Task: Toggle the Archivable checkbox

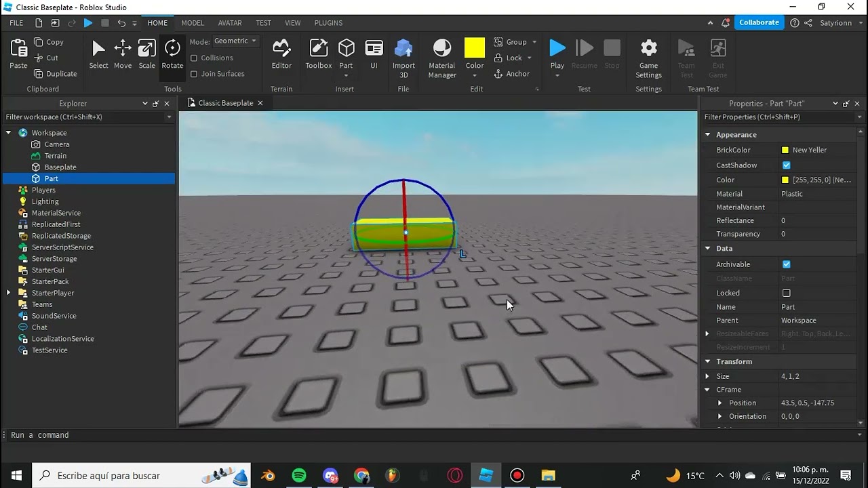Action: click(787, 264)
